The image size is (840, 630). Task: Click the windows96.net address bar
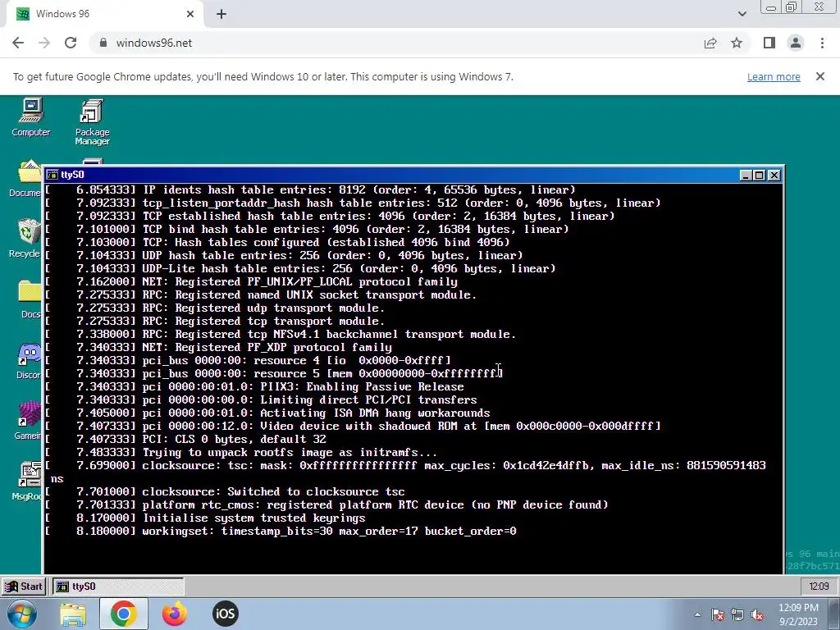tap(396, 43)
